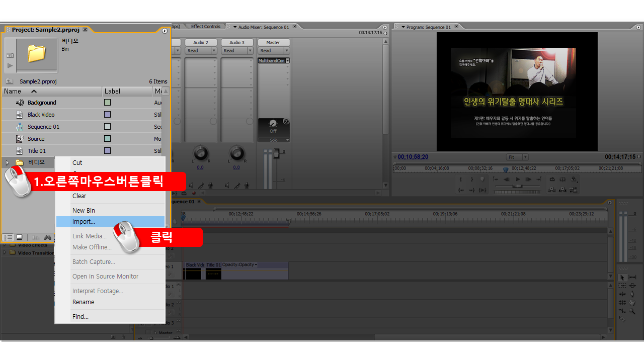
Task: Select the Razor tool
Action: coord(622,319)
